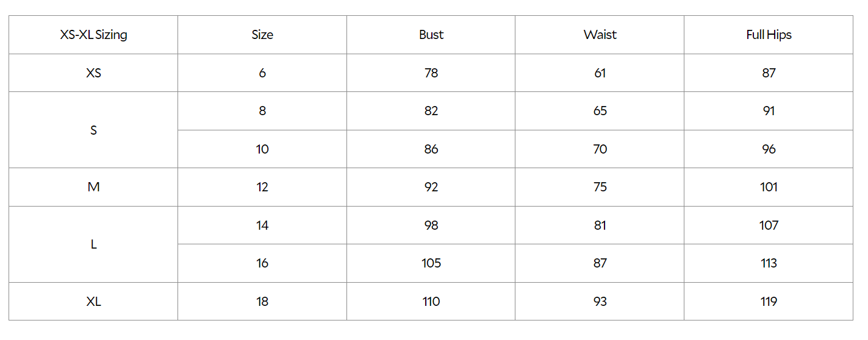Click the waist value 93
868x340 pixels.
coord(600,302)
